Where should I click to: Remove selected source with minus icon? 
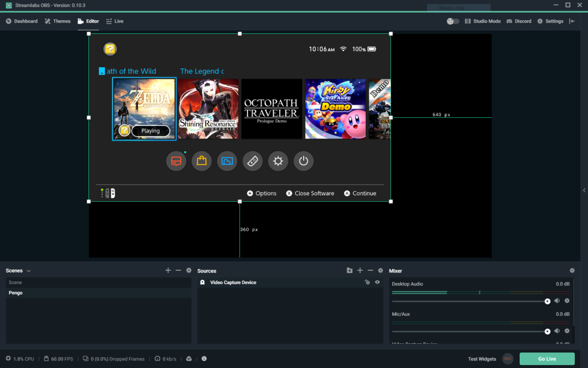pyautogui.click(x=370, y=270)
